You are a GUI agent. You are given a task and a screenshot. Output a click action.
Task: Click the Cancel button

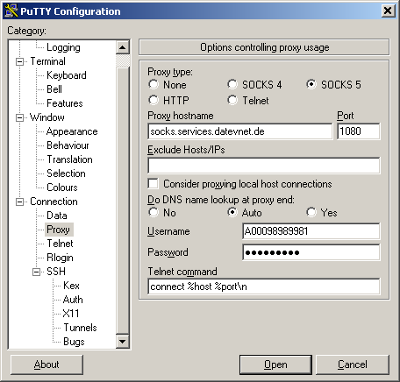pos(353,365)
